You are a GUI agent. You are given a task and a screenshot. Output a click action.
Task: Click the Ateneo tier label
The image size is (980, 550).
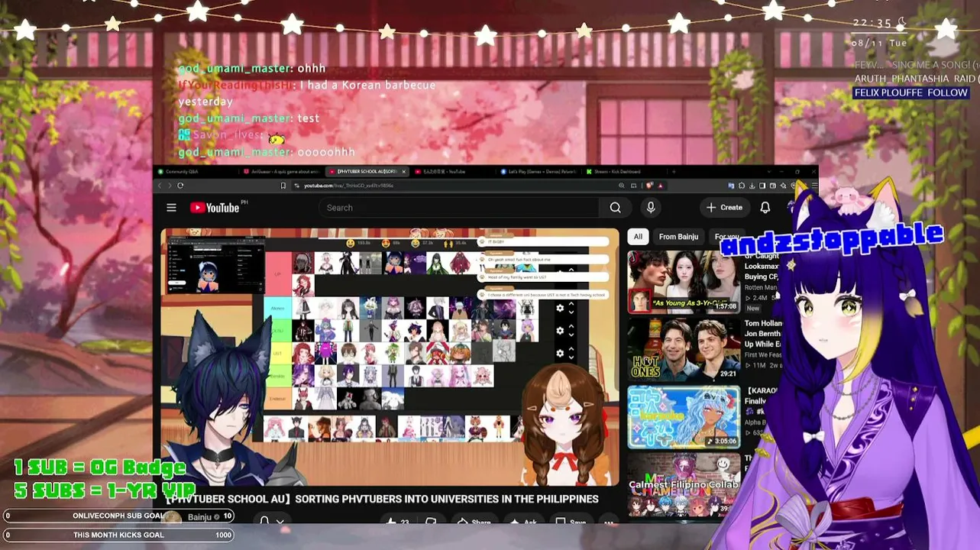point(277,309)
